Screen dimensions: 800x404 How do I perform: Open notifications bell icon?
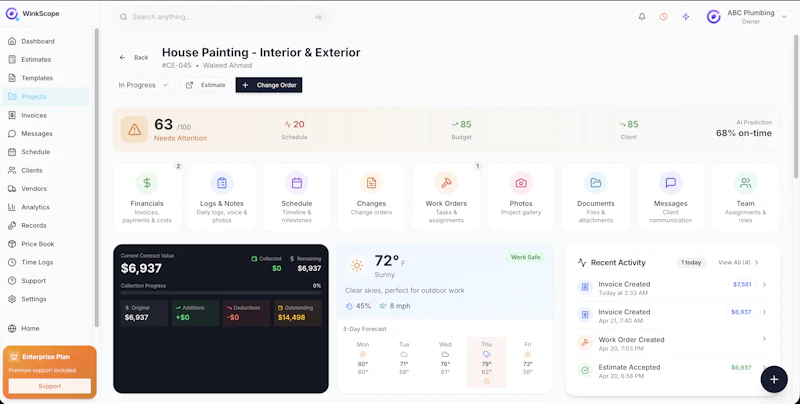642,17
